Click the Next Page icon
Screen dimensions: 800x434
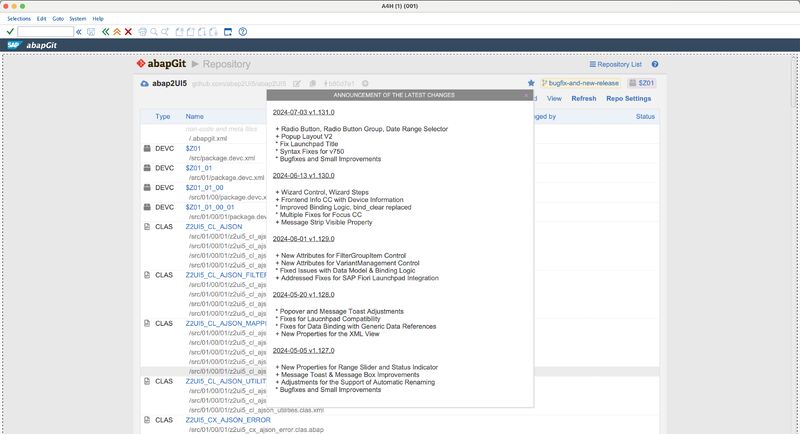202,32
